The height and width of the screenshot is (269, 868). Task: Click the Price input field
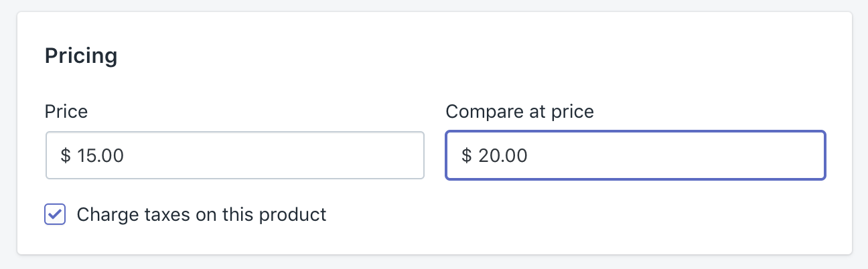point(234,155)
